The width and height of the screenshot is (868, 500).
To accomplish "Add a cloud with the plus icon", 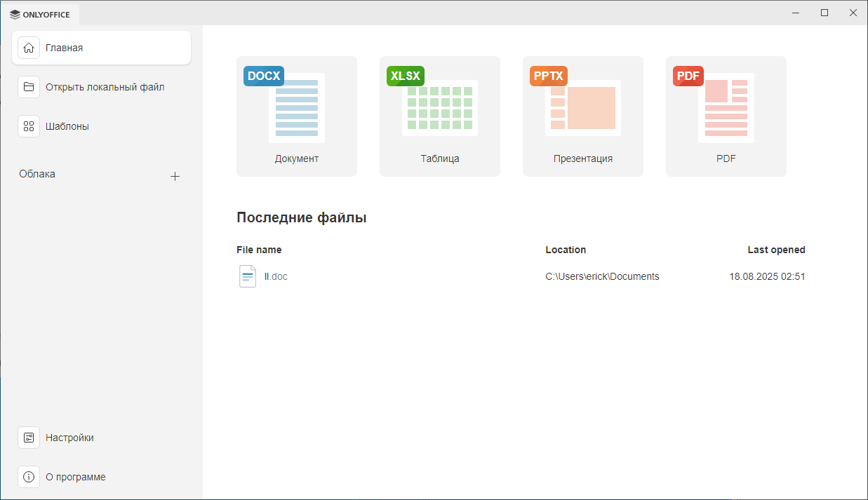I will [175, 176].
